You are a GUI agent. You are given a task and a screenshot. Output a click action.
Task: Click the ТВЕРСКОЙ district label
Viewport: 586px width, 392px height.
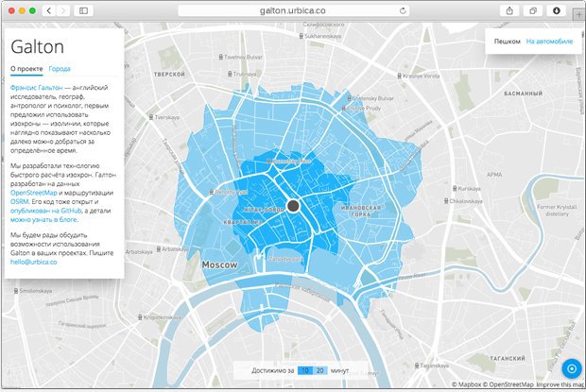(169, 75)
